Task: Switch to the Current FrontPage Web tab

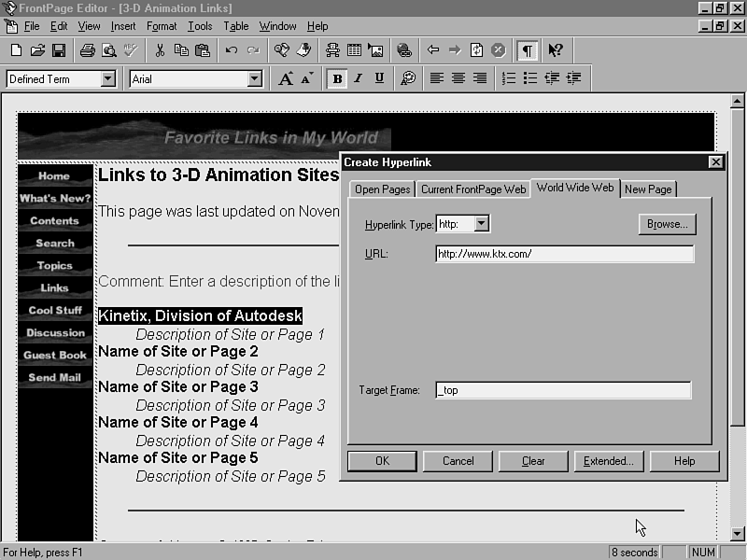Action: (473, 189)
